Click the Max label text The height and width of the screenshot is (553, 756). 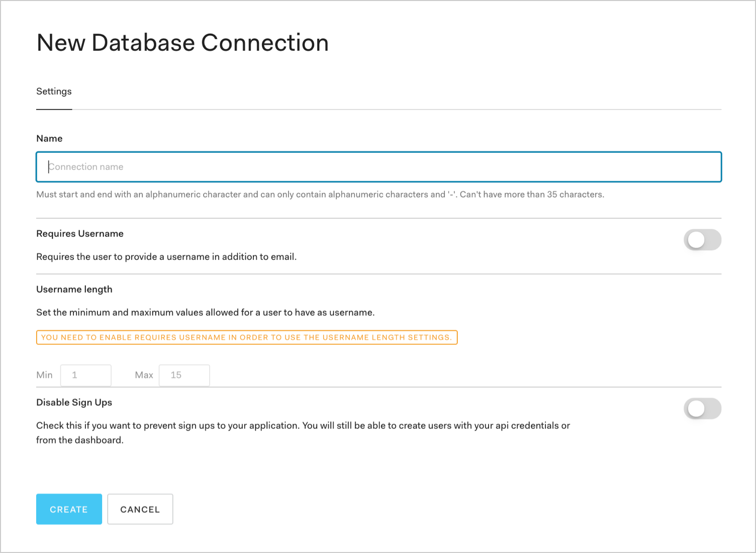[x=144, y=375]
